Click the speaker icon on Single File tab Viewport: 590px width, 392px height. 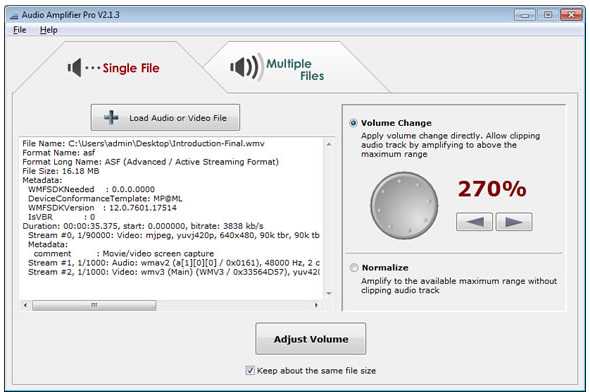coord(75,68)
